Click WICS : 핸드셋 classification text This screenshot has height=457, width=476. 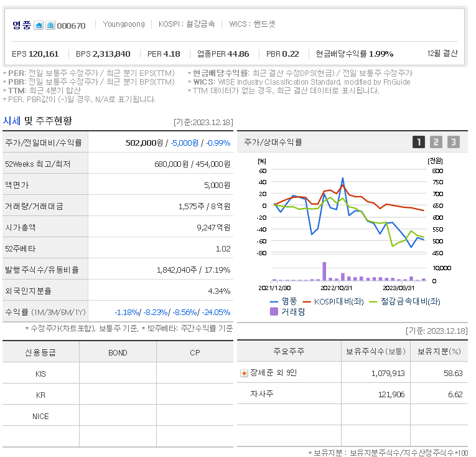tap(252, 24)
